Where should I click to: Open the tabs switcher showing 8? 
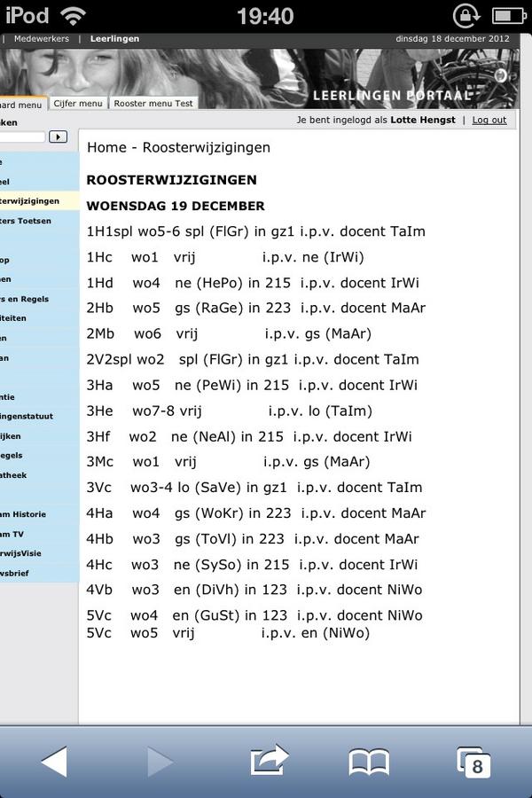click(x=474, y=762)
